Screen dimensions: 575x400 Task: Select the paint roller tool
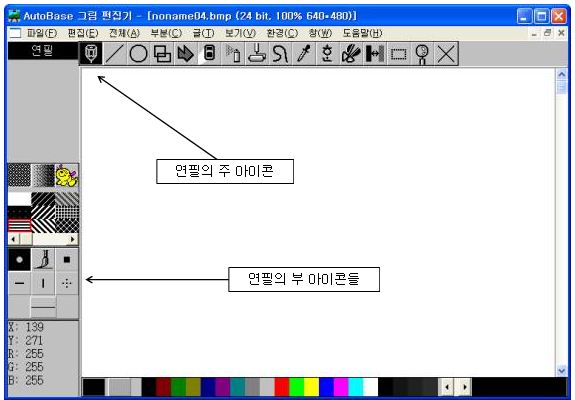(x=257, y=54)
